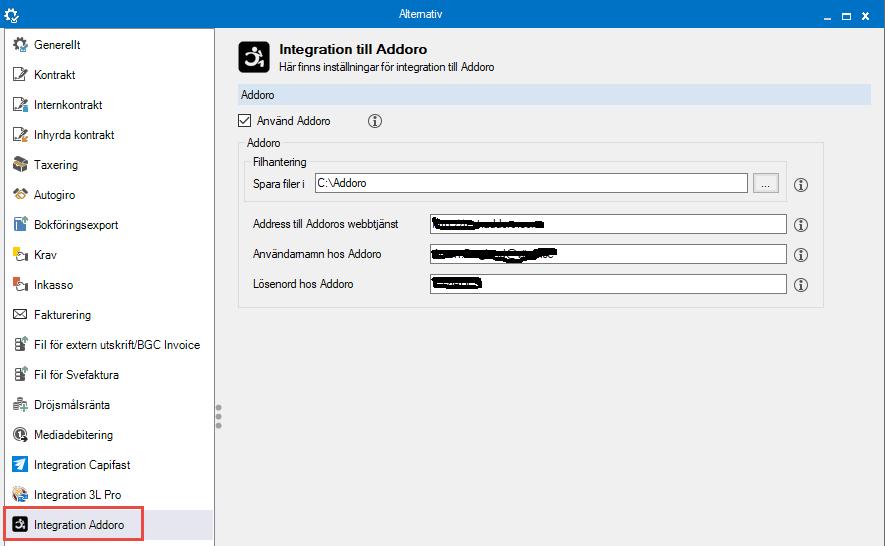
Task: Click the Integration Capifast paper-plane icon
Action: pos(20,464)
